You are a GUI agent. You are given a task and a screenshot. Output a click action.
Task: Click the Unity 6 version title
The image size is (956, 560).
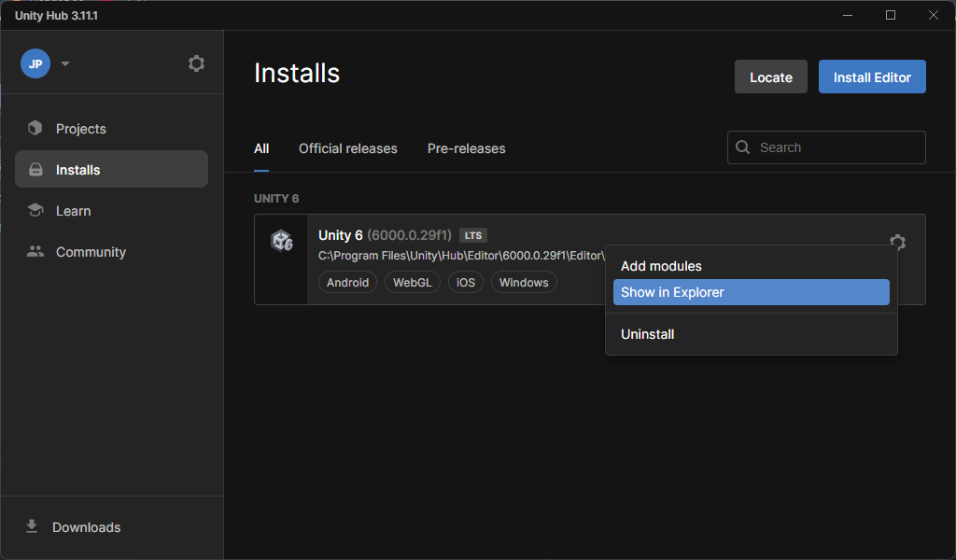[x=385, y=235]
